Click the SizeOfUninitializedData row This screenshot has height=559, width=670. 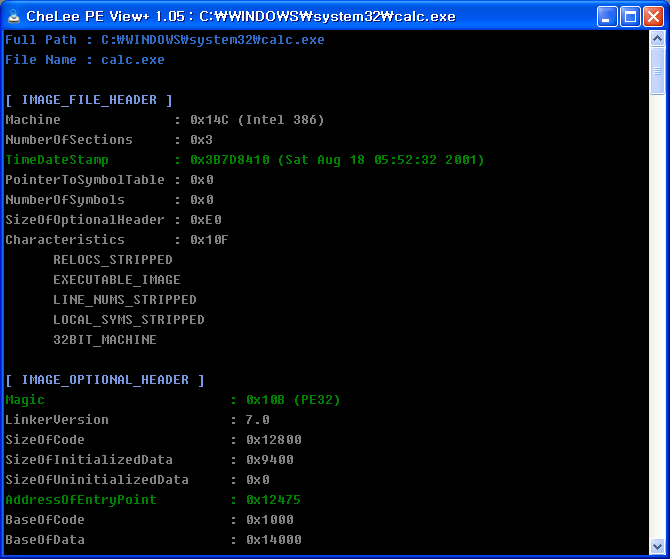[137, 480]
